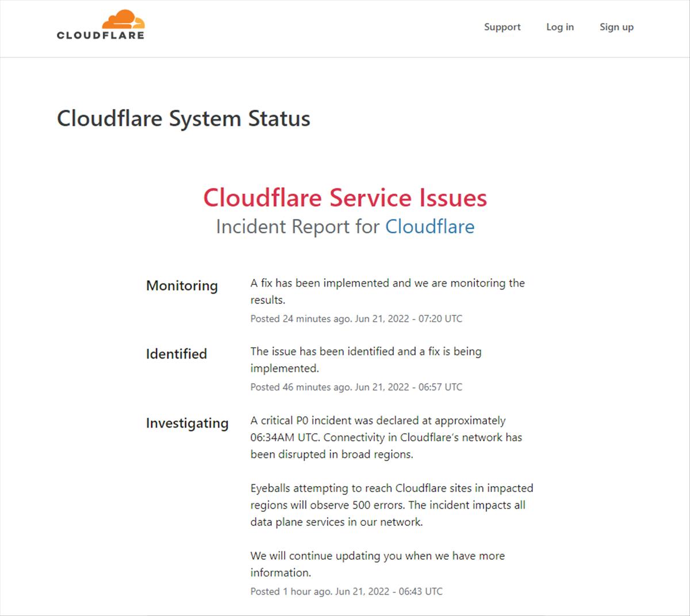Select the Cloudflare System Status heading

pyautogui.click(x=183, y=118)
